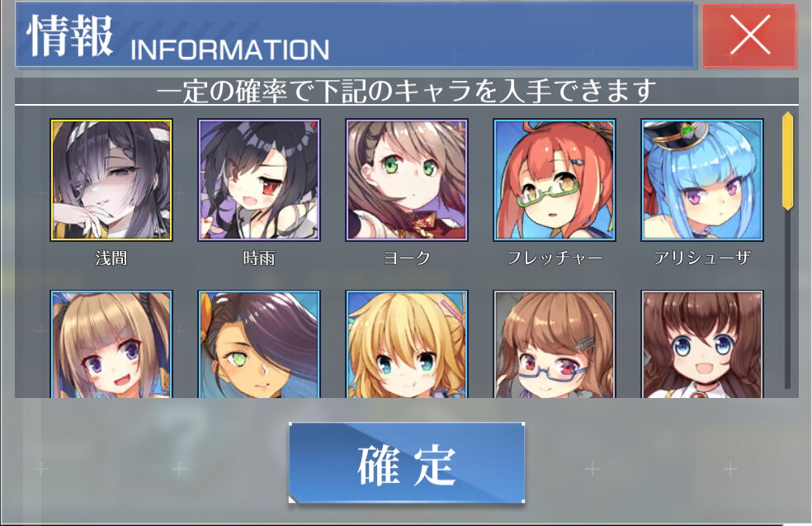This screenshot has width=812, height=526.
Task: Click the ヨーク name label
Action: point(407,258)
